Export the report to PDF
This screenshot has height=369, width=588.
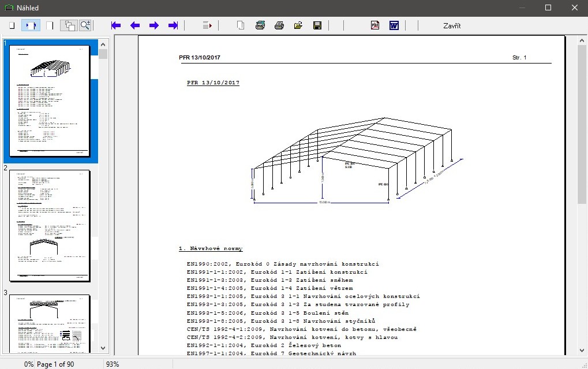375,25
